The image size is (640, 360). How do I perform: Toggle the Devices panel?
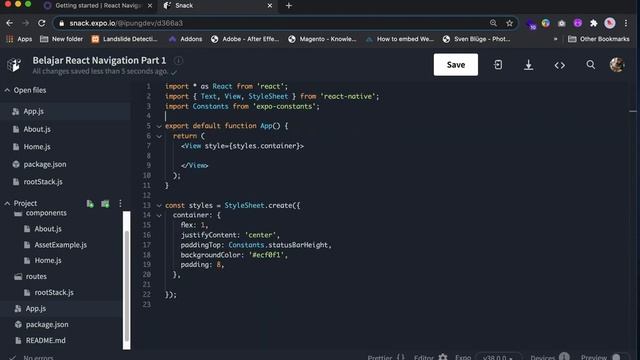[x=549, y=357]
